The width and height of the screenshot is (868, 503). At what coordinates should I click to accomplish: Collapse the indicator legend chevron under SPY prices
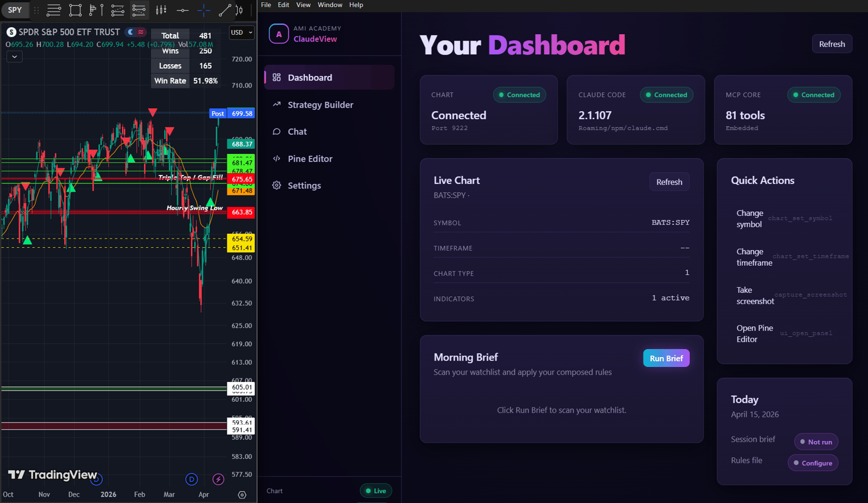coord(14,57)
